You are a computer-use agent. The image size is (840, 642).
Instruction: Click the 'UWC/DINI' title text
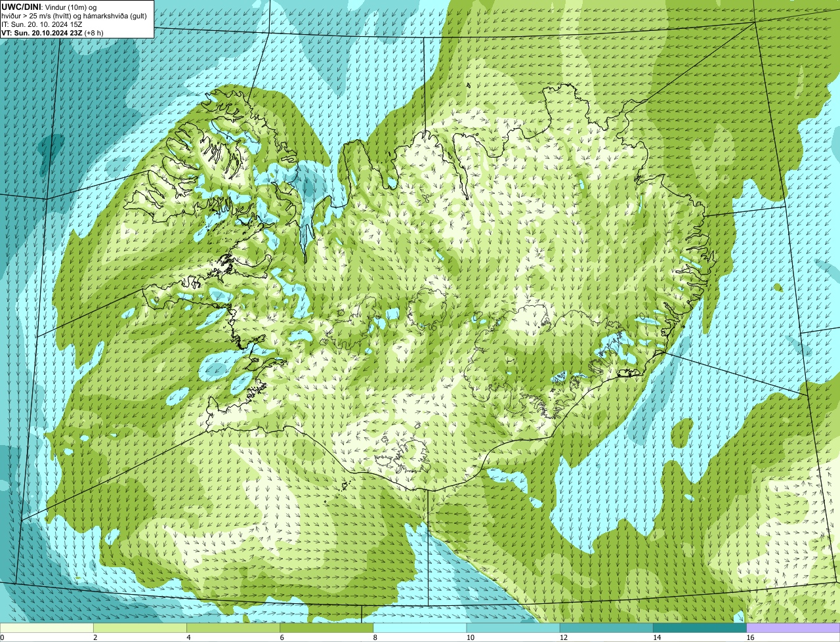21,7
